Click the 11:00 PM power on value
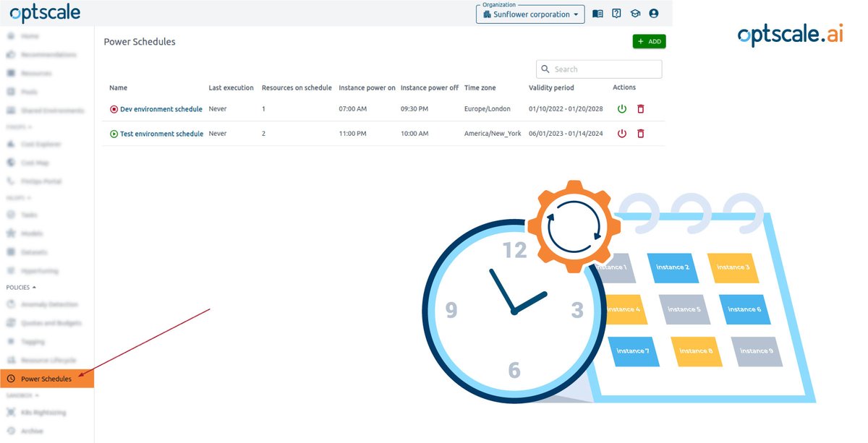Image resolution: width=868 pixels, height=443 pixels. (x=353, y=134)
